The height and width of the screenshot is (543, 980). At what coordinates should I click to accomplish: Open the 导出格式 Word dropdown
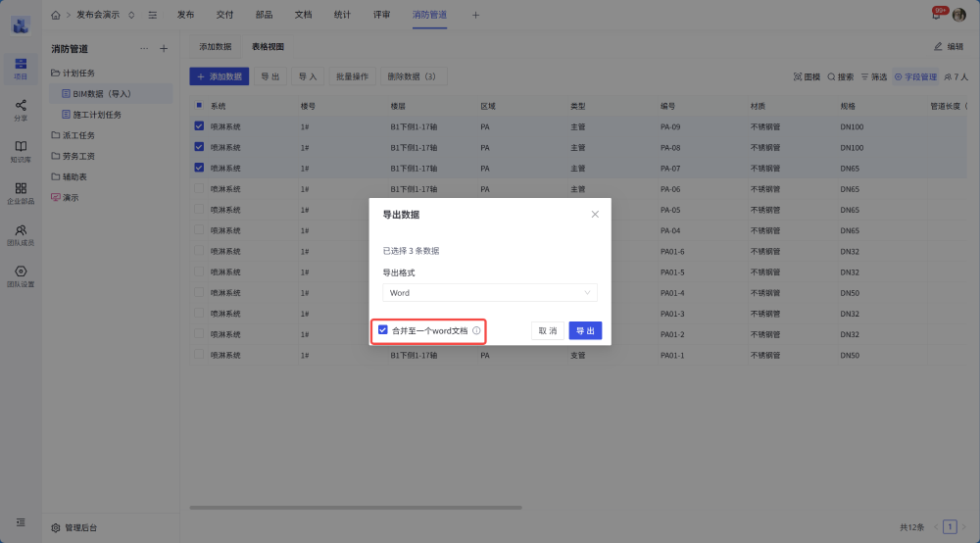point(489,293)
